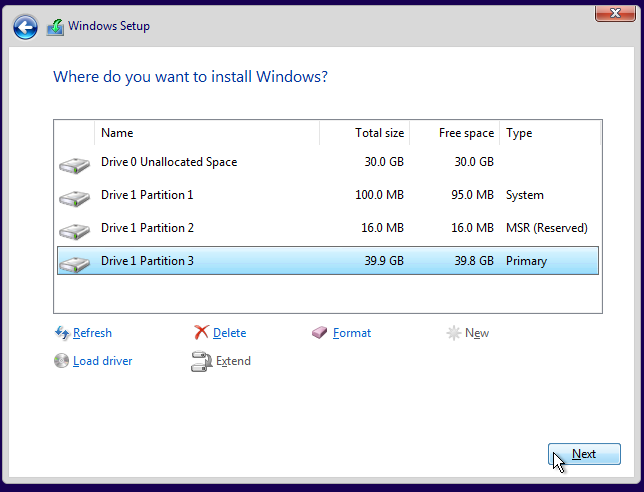Click the Drive 1 Partition 2 disk icon

pyautogui.click(x=74, y=231)
